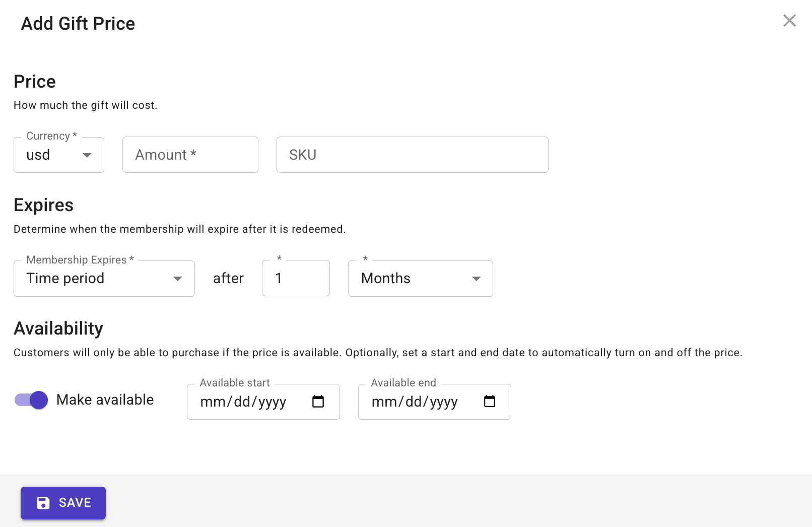Open the usd Currency selector

(50, 155)
